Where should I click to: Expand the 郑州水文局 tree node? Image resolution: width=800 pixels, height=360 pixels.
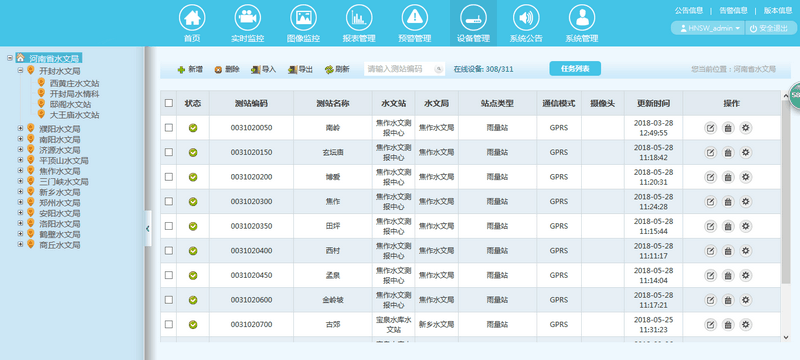(x=20, y=202)
